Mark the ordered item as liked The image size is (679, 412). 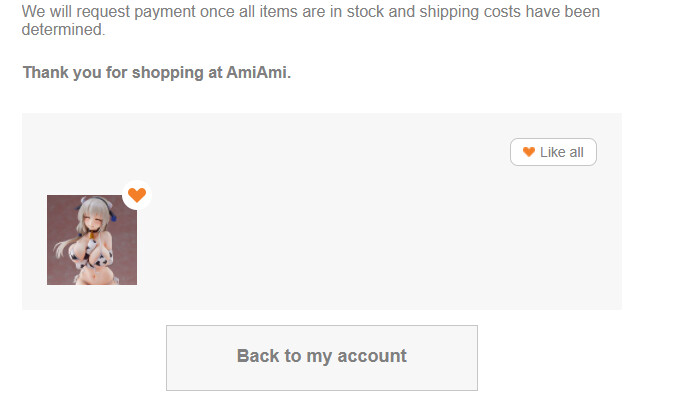tap(137, 195)
